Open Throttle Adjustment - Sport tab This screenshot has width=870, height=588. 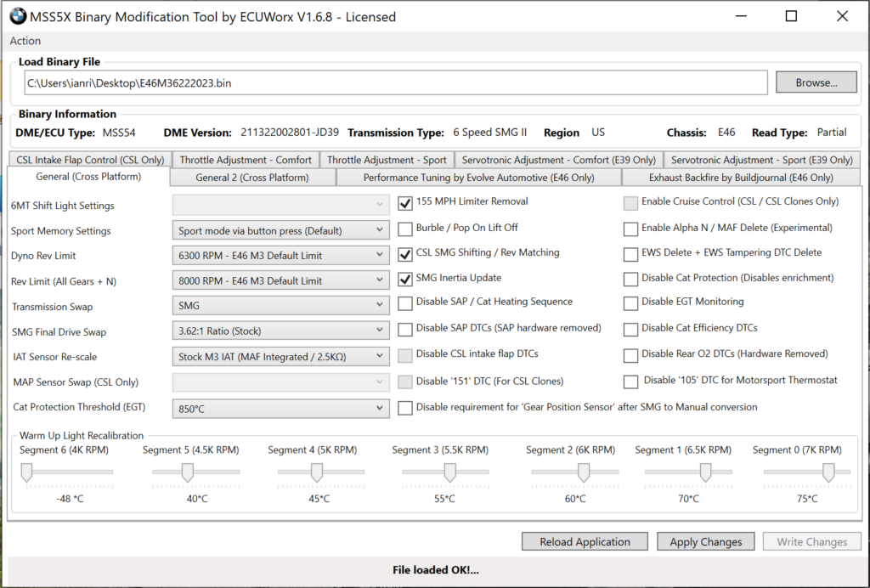387,160
